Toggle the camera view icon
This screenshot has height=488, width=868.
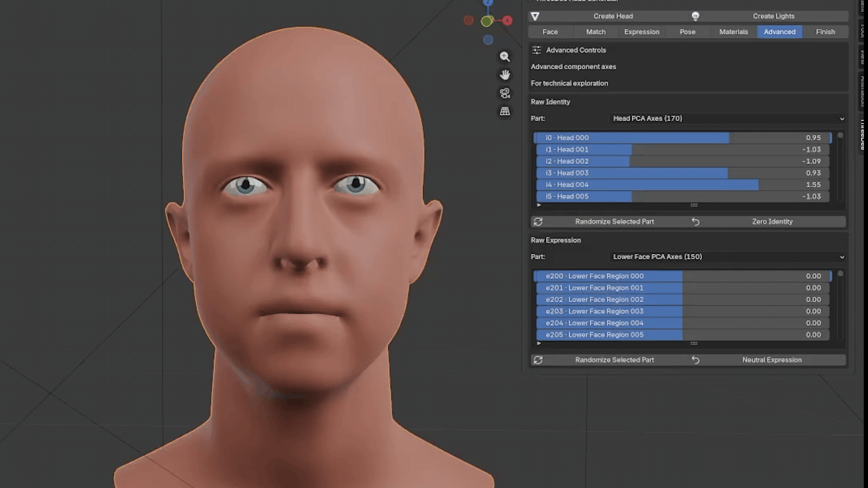505,93
